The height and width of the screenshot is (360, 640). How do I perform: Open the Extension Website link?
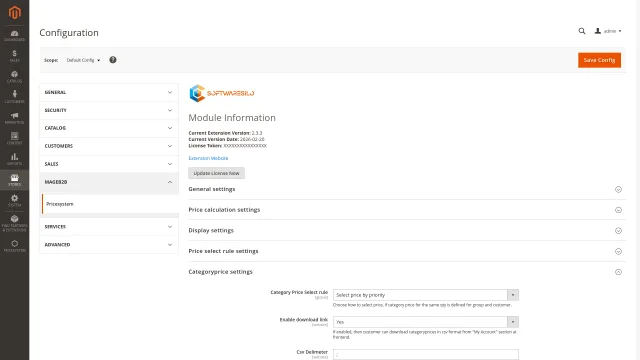(x=208, y=158)
